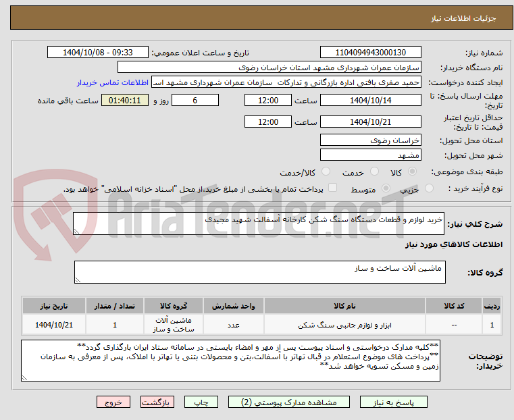Choose the متوسط purchase process option
The width and height of the screenshot is (514, 420).
pyautogui.click(x=386, y=188)
